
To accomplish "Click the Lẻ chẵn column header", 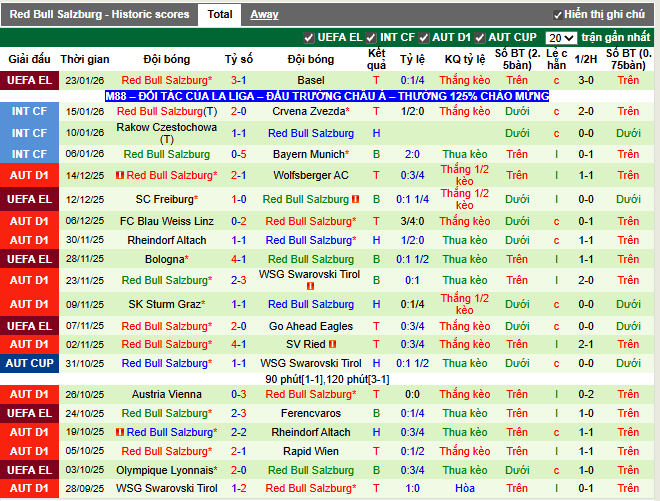I will pos(556,59).
